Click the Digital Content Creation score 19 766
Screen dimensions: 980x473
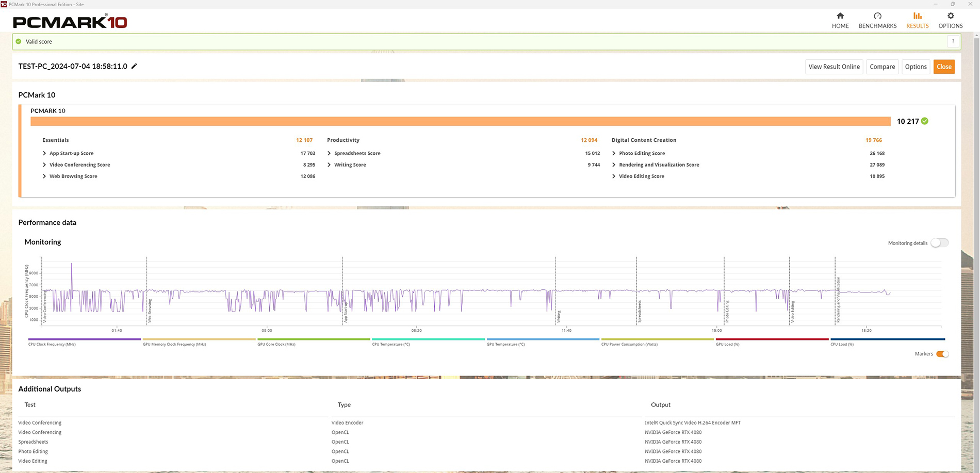tap(874, 140)
